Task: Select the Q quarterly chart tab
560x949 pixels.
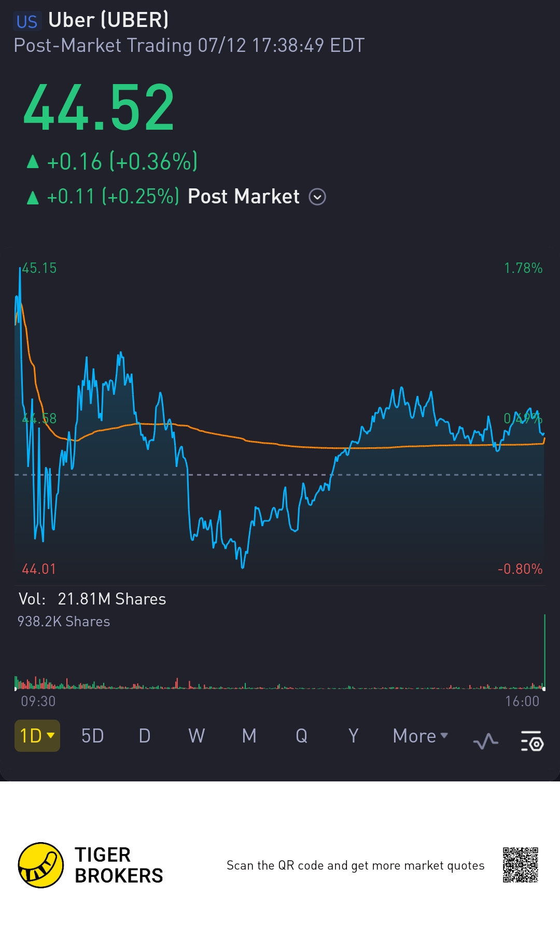Action: point(301,736)
